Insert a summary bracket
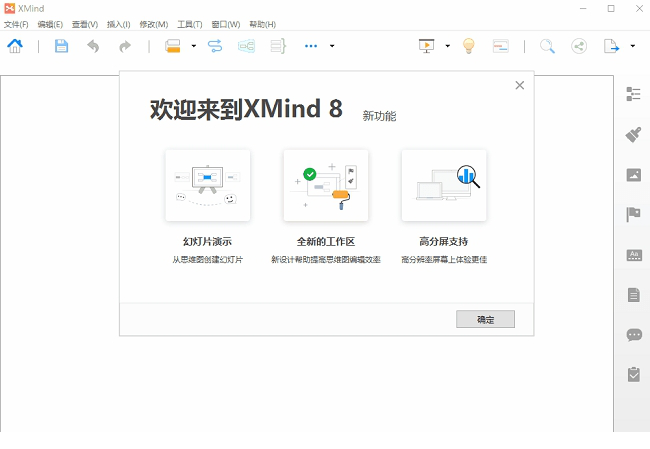Screen dimensions: 650x449 pos(278,46)
